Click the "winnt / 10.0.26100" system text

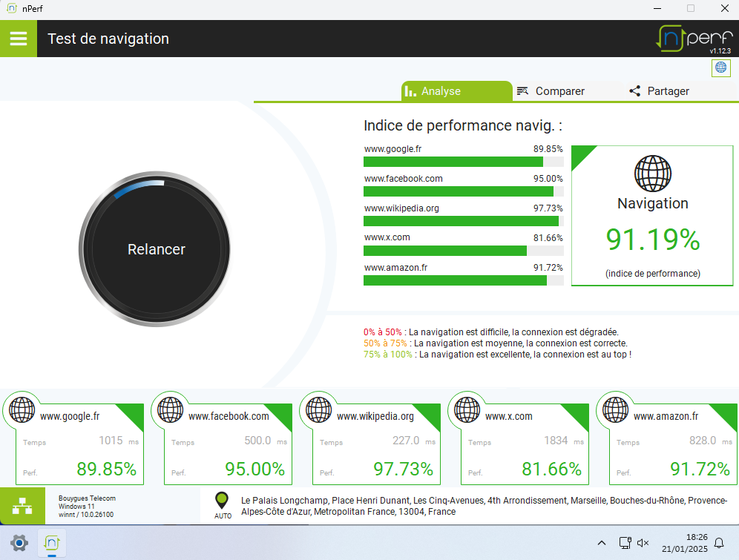[x=86, y=515]
